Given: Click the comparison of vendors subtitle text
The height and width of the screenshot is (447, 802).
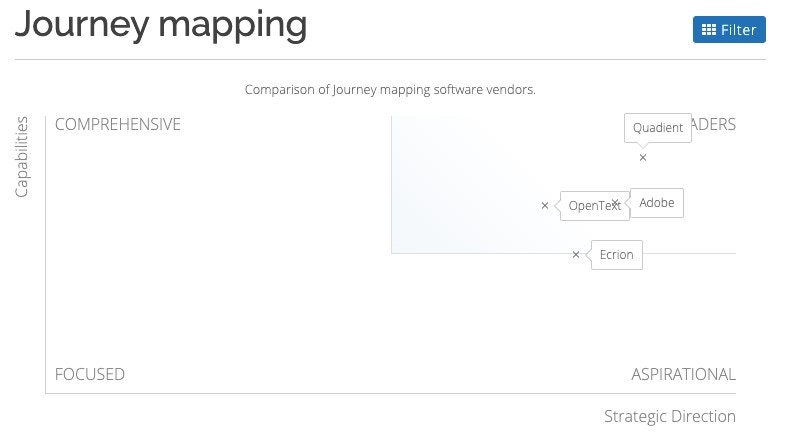Looking at the screenshot, I should [390, 90].
